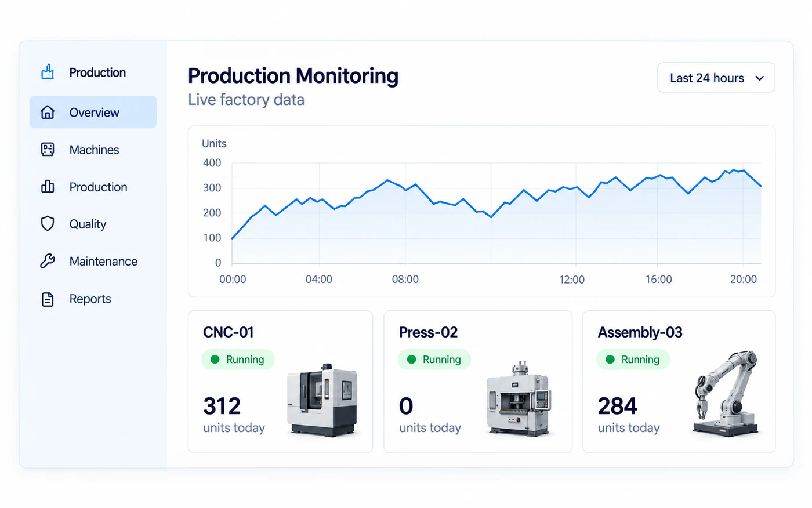Viewport: 812px width, 508px height.
Task: Click the Units axis label on chart
Action: (214, 143)
